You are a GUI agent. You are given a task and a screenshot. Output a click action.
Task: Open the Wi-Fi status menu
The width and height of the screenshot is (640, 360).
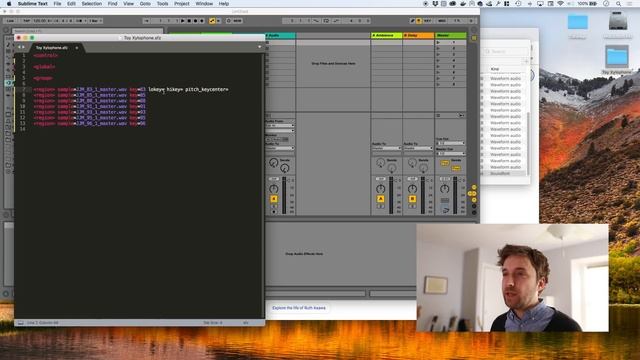point(560,4)
